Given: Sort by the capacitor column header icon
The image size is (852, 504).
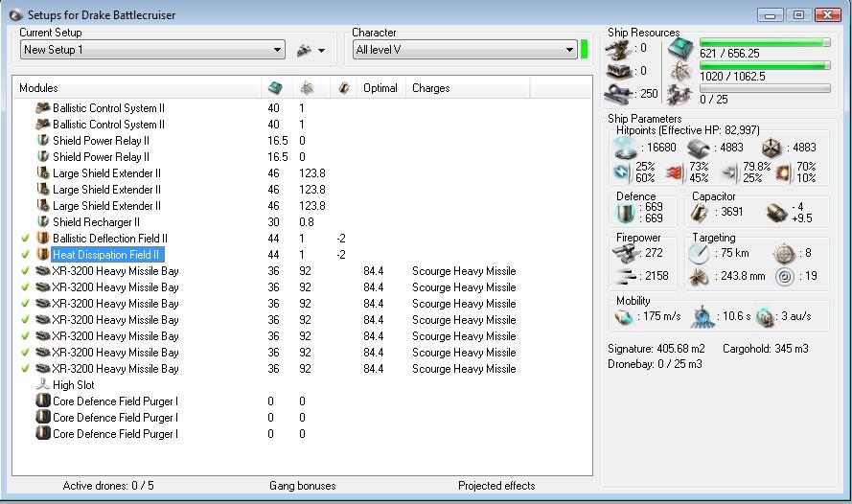Looking at the screenshot, I should pyautogui.click(x=343, y=87).
